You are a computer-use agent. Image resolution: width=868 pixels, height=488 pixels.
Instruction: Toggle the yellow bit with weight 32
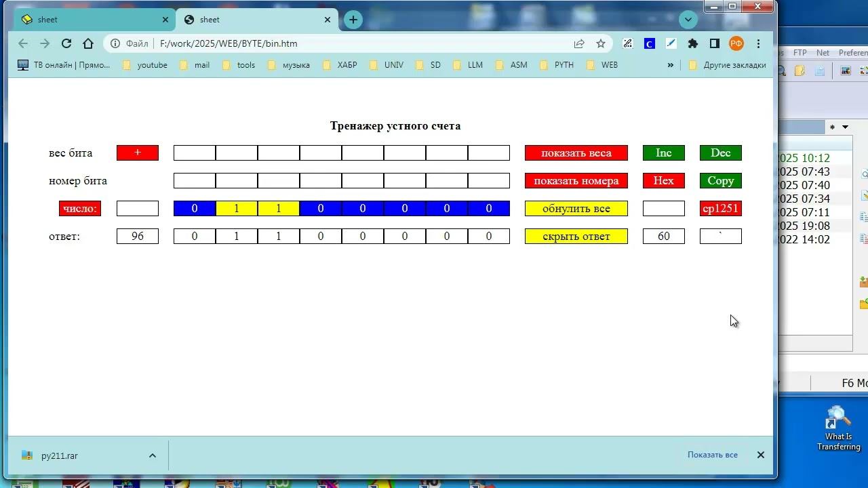[x=279, y=209]
